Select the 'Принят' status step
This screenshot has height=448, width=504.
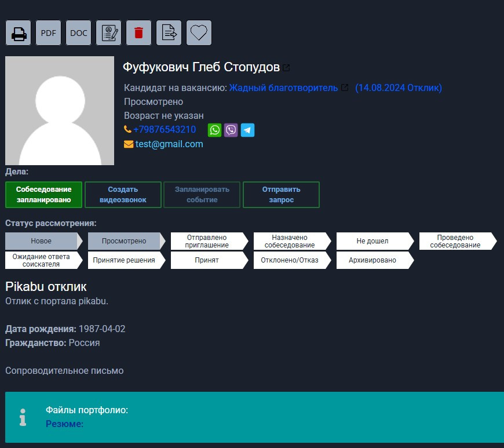coord(206,260)
